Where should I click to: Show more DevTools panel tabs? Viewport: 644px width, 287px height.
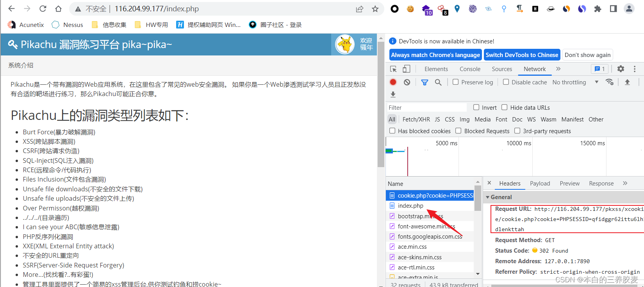(558, 69)
